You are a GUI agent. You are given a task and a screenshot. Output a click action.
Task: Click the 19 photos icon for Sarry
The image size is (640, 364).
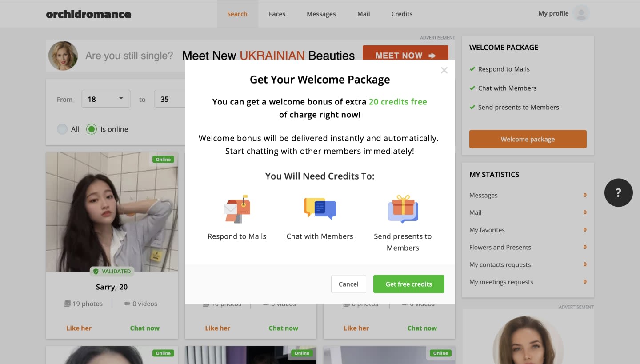pyautogui.click(x=67, y=304)
